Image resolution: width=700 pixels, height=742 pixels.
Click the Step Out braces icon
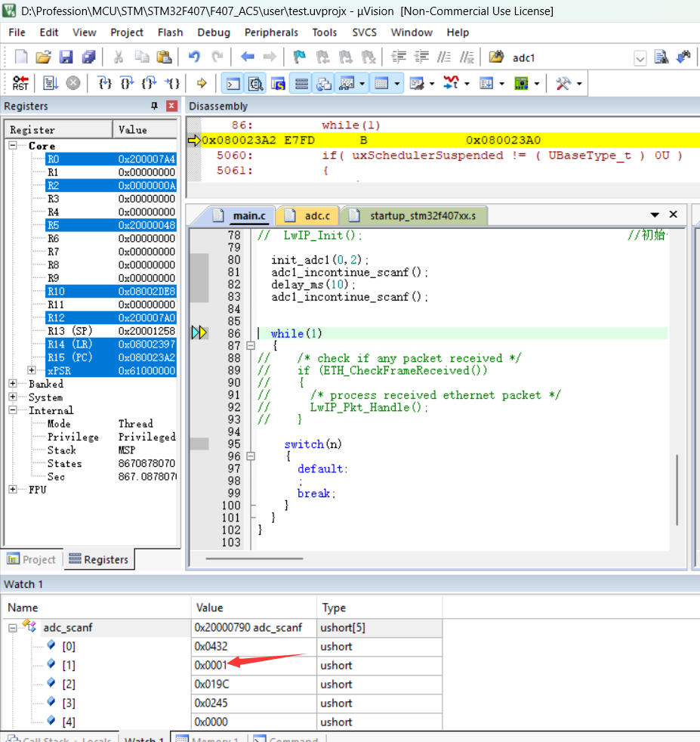click(149, 83)
